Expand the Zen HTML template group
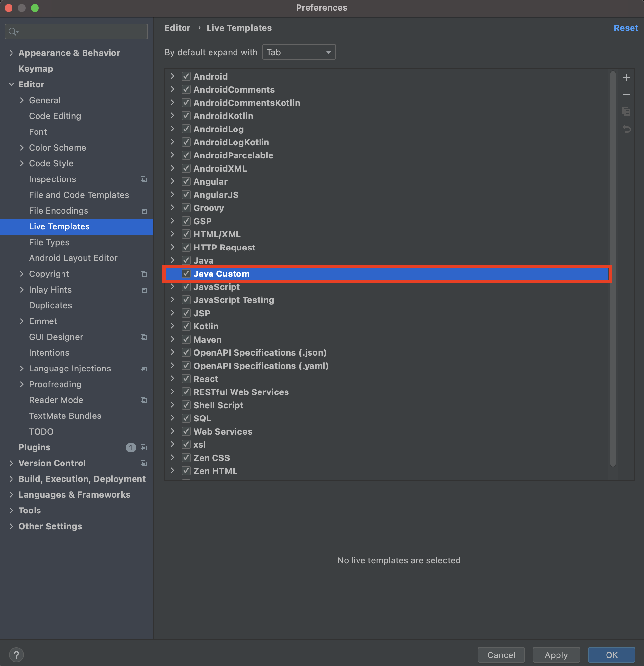644x666 pixels. tap(172, 471)
